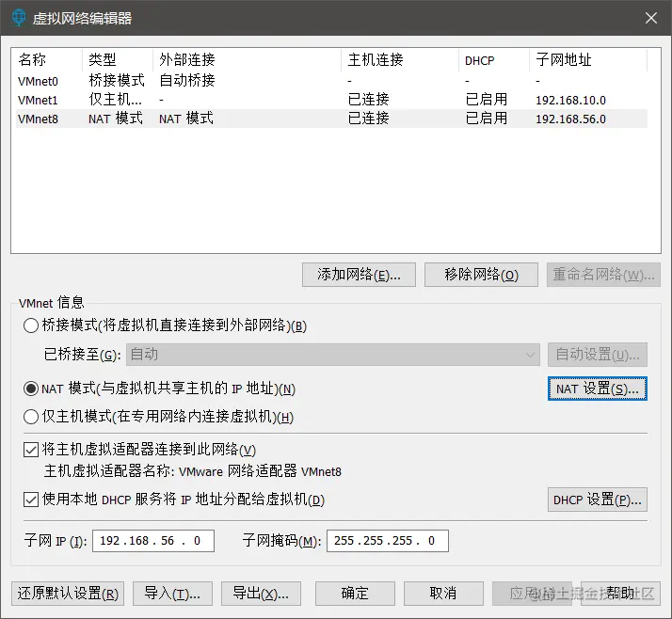
Task: Open DHCP 设置 dialog
Action: [598, 500]
